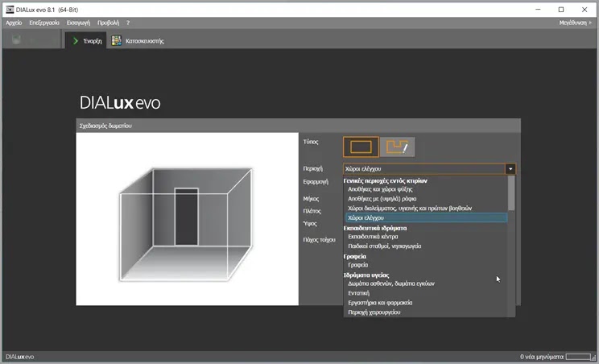Click the 0 νέα μηνύματα status

pyautogui.click(x=541, y=357)
